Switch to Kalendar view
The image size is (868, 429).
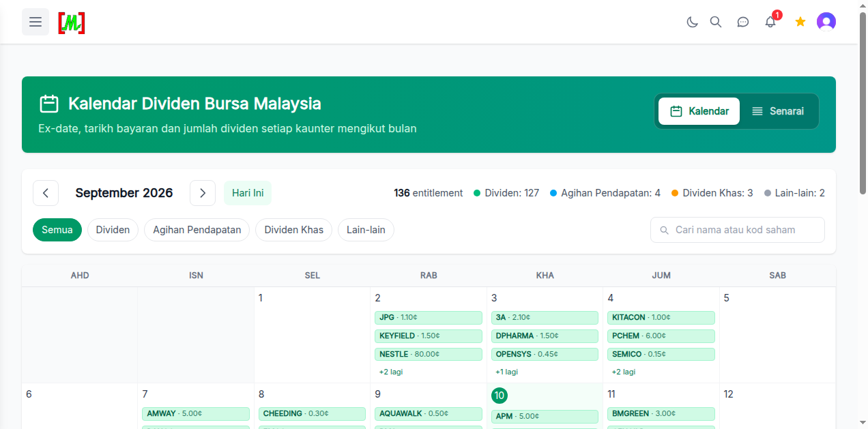[699, 111]
